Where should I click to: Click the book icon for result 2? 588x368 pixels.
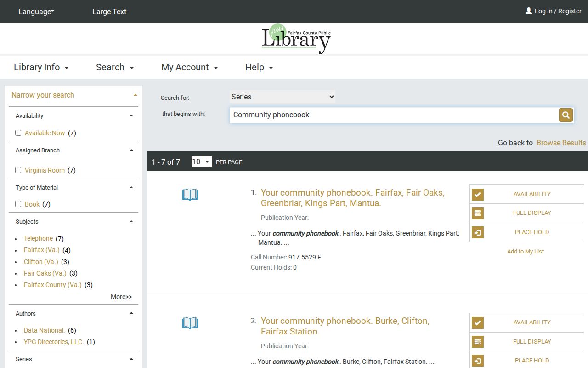tap(190, 323)
